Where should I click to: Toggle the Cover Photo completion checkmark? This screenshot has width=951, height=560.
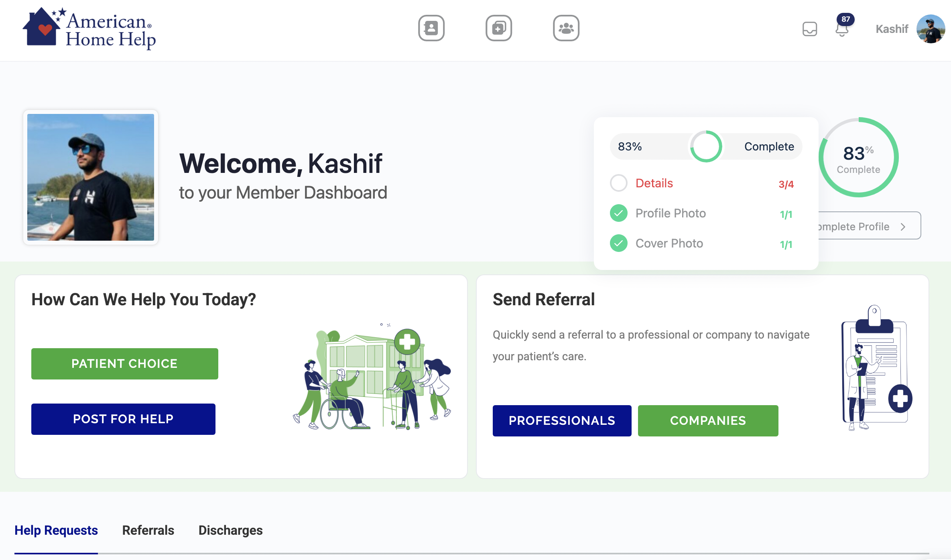618,243
